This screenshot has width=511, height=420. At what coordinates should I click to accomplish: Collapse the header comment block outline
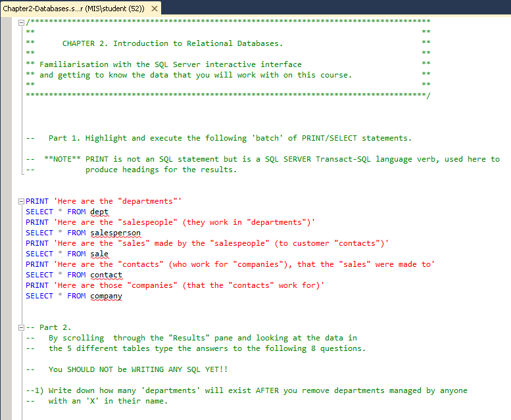[21, 22]
